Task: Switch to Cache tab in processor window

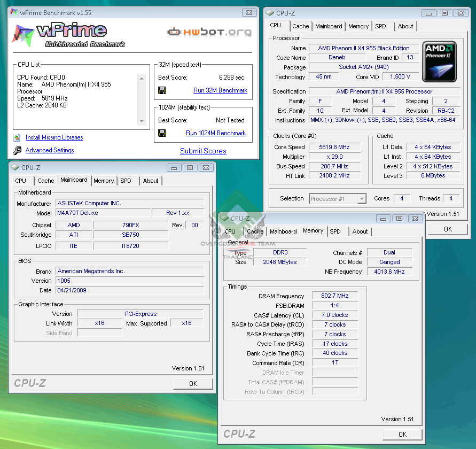Action: (301, 26)
